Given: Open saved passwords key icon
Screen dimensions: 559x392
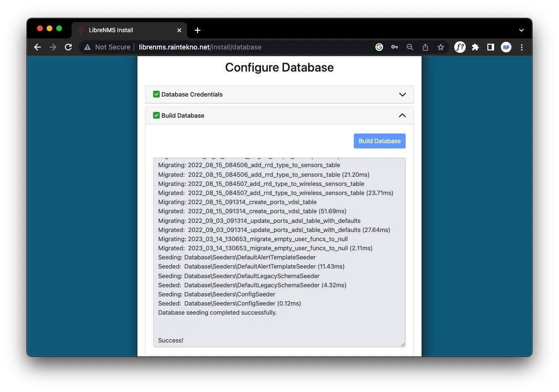Looking at the screenshot, I should click(x=395, y=47).
